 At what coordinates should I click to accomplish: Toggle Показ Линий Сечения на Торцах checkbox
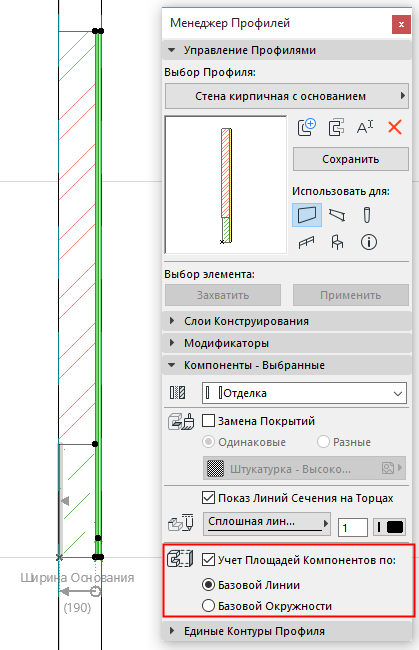[x=208, y=497]
